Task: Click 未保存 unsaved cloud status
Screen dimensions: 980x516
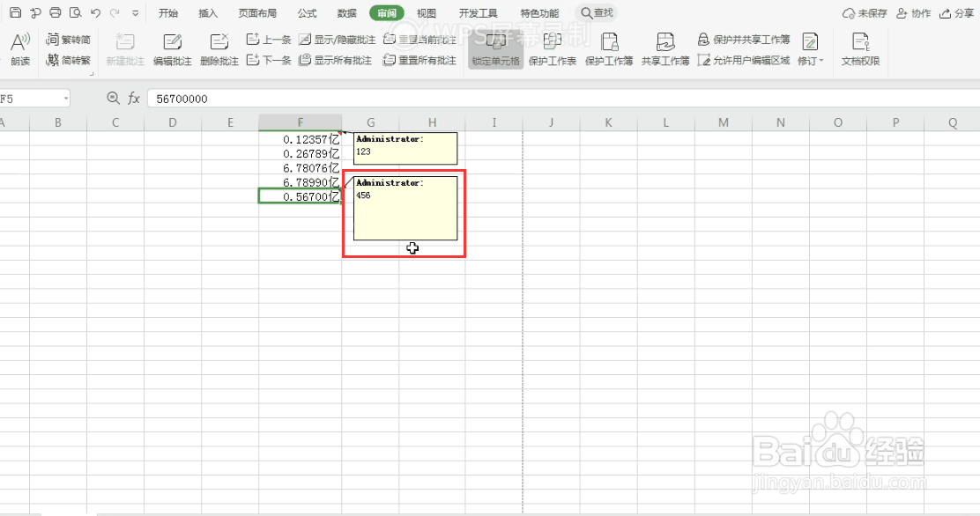Action: (x=865, y=13)
